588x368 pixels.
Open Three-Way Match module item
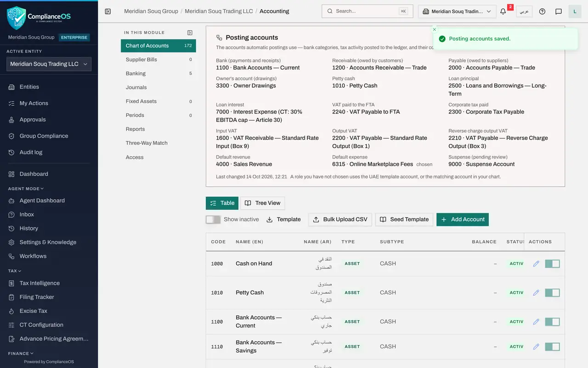pyautogui.click(x=158, y=143)
